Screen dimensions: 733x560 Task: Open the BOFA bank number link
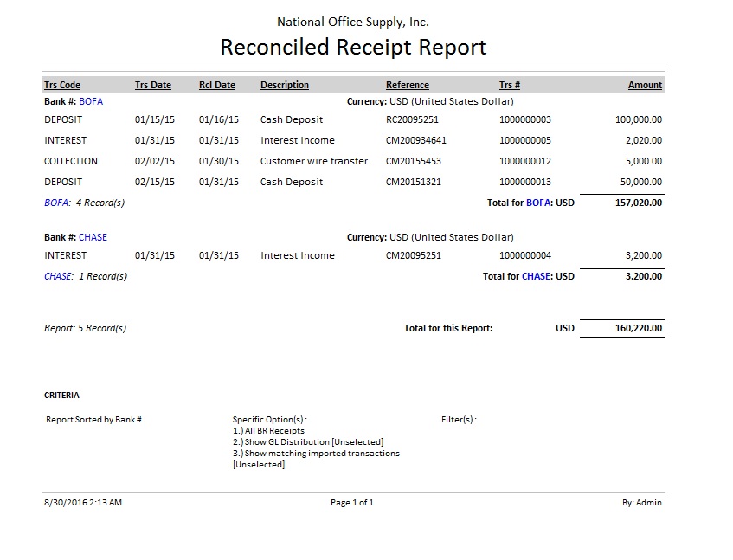coord(91,101)
